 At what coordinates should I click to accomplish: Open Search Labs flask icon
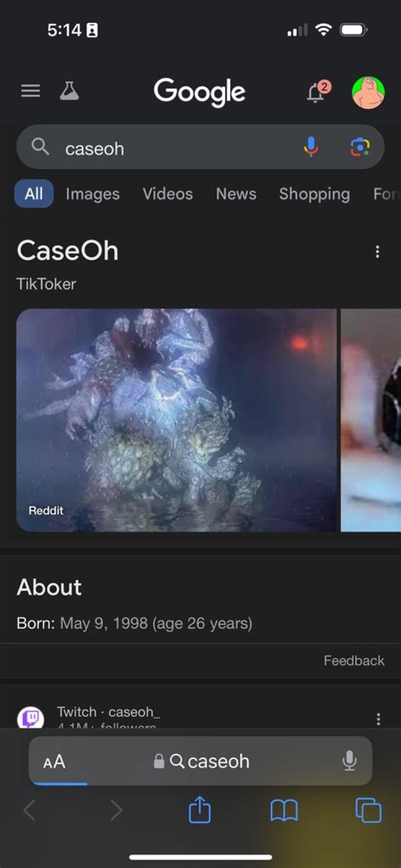[x=70, y=91]
